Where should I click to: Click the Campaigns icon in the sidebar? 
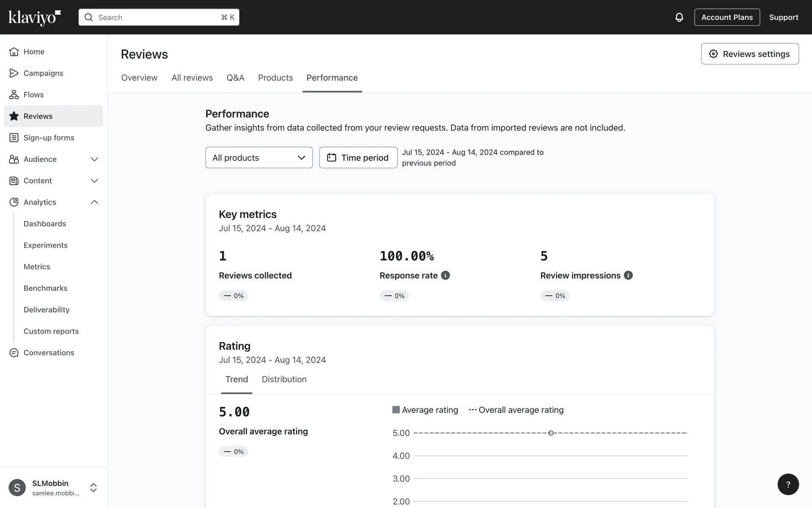coord(14,73)
